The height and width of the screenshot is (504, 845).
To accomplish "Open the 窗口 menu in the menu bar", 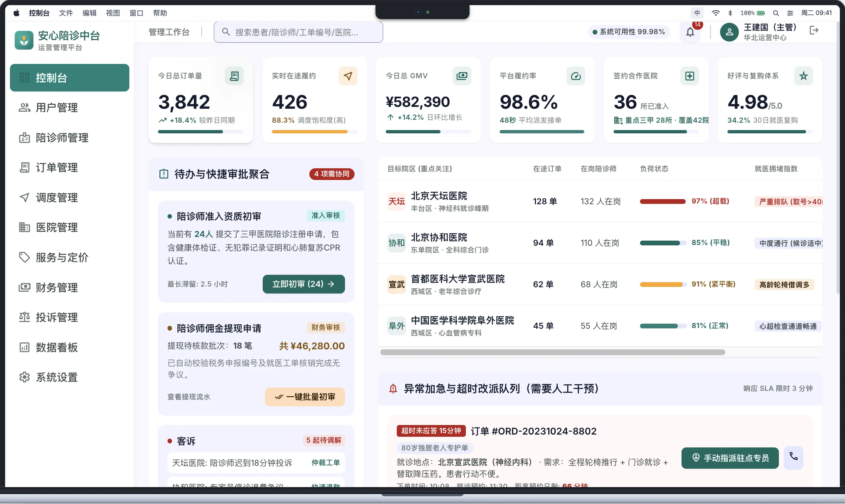I will (136, 13).
